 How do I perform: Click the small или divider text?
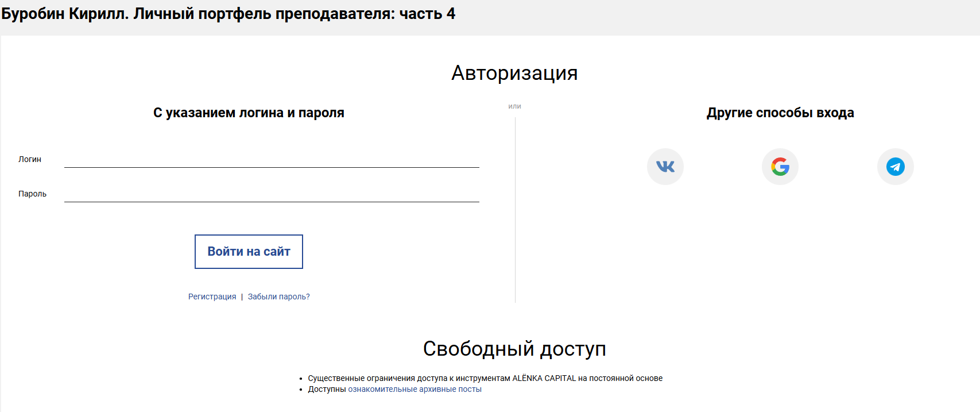tap(514, 106)
